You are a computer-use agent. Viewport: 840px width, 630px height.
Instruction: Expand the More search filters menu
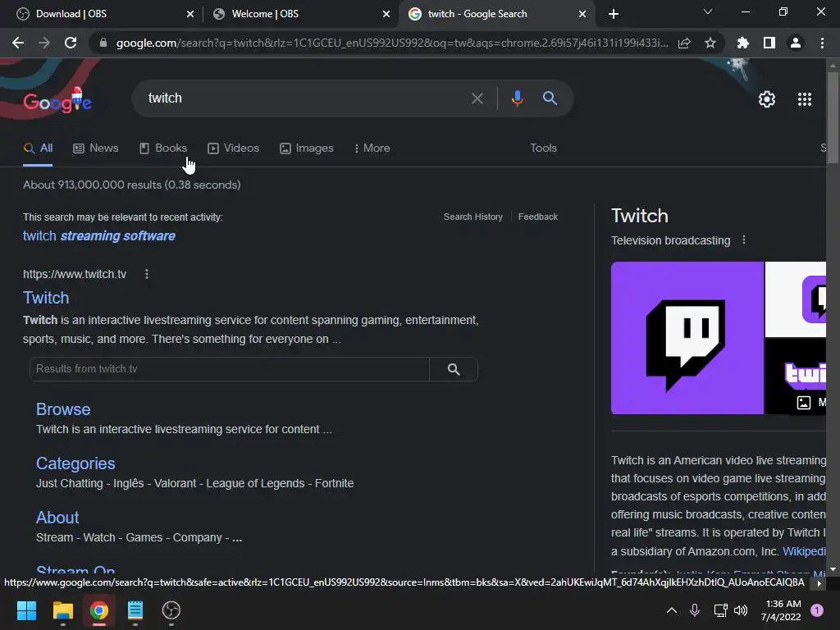click(372, 148)
